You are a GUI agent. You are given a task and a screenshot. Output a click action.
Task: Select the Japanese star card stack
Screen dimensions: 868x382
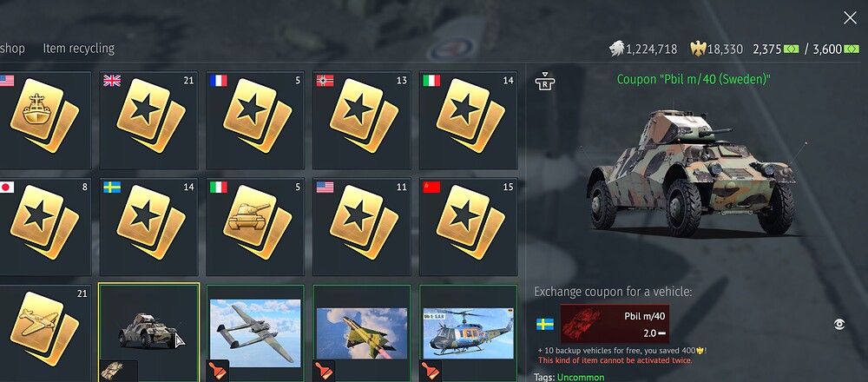pos(43,227)
